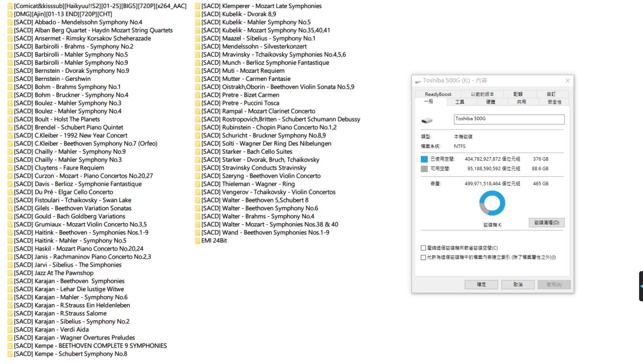Switch to the 工具 tab
The height and width of the screenshot is (364, 643).
point(460,102)
